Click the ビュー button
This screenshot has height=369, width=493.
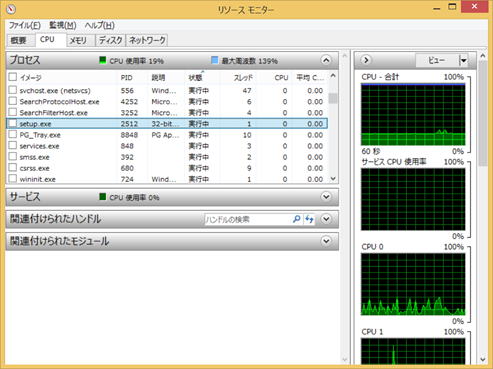(x=437, y=60)
